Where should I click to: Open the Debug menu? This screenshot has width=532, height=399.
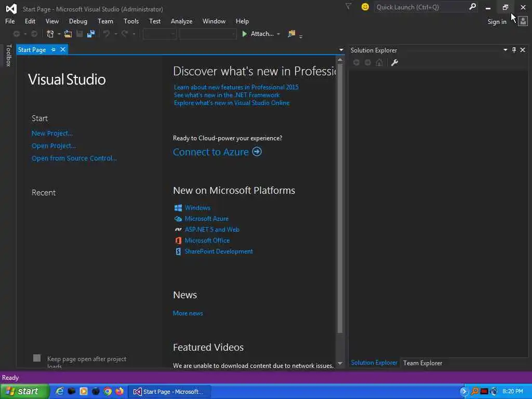point(78,21)
